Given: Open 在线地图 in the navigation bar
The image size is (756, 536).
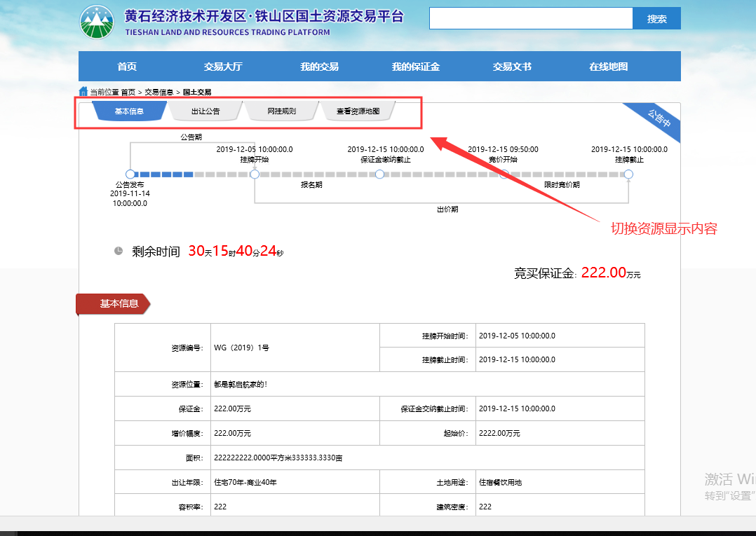Looking at the screenshot, I should (608, 67).
